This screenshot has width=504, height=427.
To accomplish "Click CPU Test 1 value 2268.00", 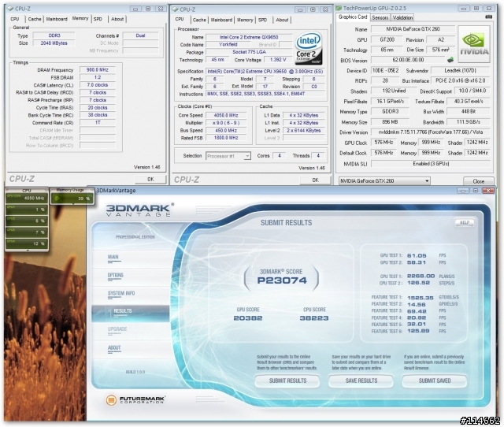I will coord(421,277).
